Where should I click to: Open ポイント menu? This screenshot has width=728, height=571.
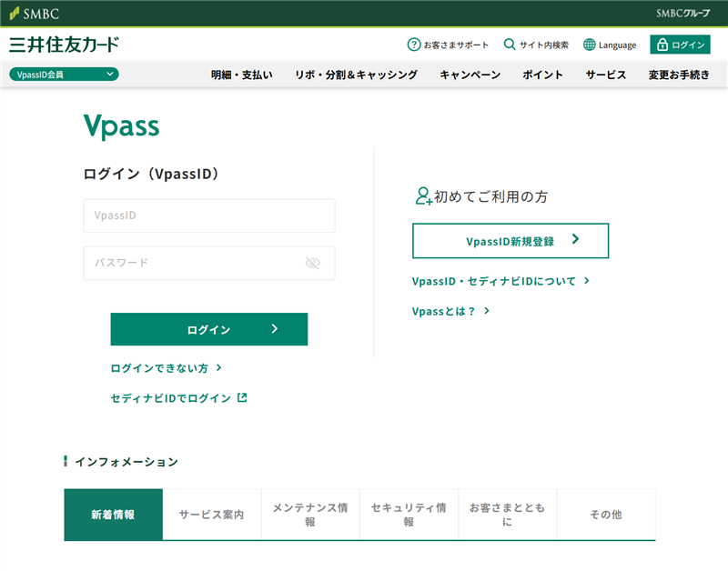542,75
